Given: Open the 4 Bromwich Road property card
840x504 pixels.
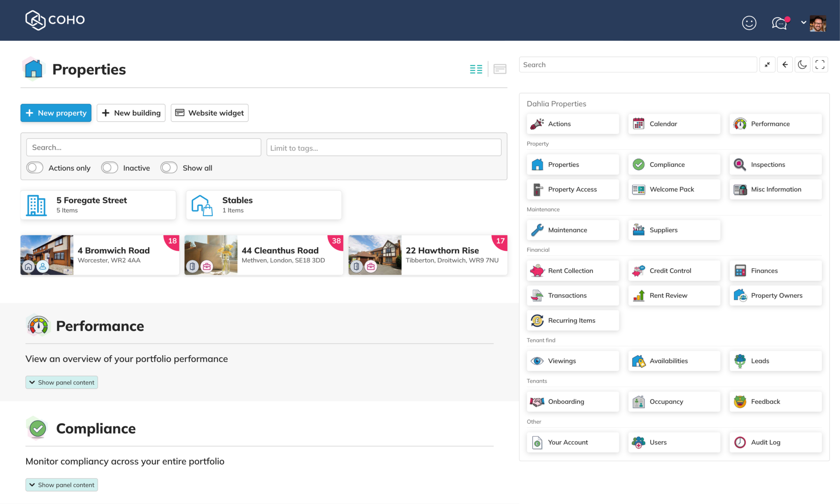Looking at the screenshot, I should pos(99,255).
